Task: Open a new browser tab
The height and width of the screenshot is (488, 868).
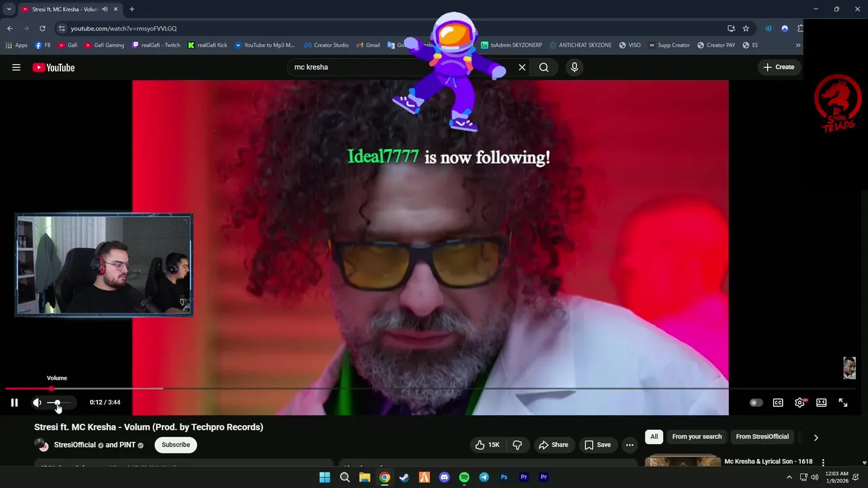Action: click(x=132, y=9)
